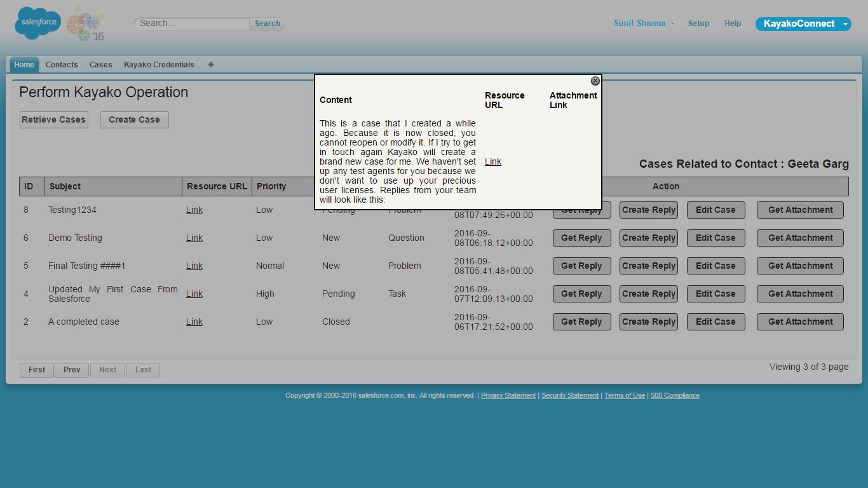Open the plus icon for all tabs
Viewport: 868px width, 488px height.
click(211, 64)
